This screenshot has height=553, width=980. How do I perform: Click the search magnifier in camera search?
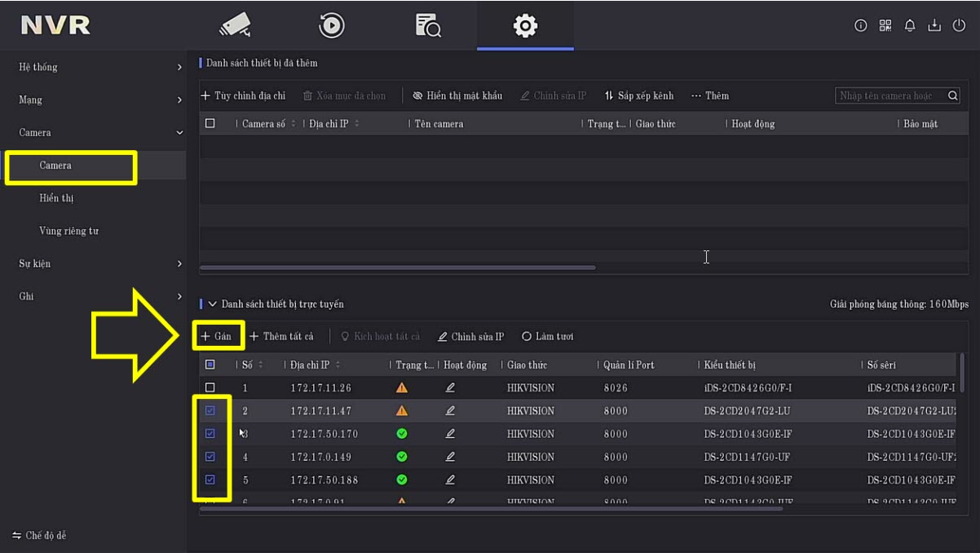(x=952, y=96)
